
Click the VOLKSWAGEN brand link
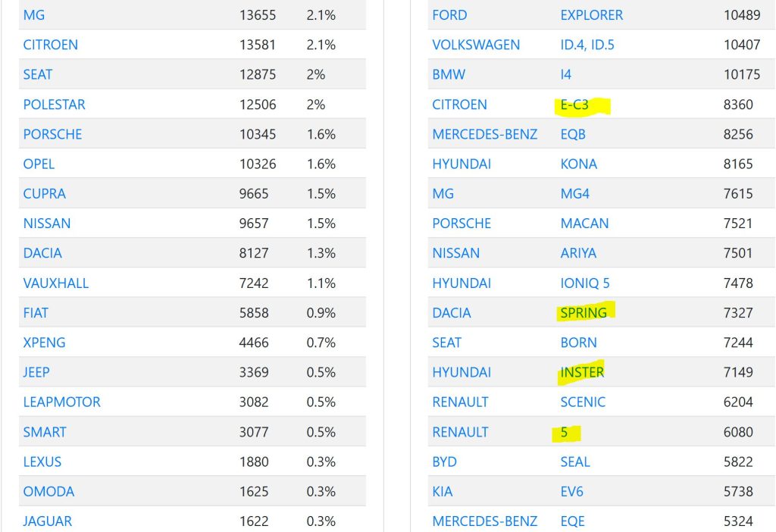click(476, 45)
